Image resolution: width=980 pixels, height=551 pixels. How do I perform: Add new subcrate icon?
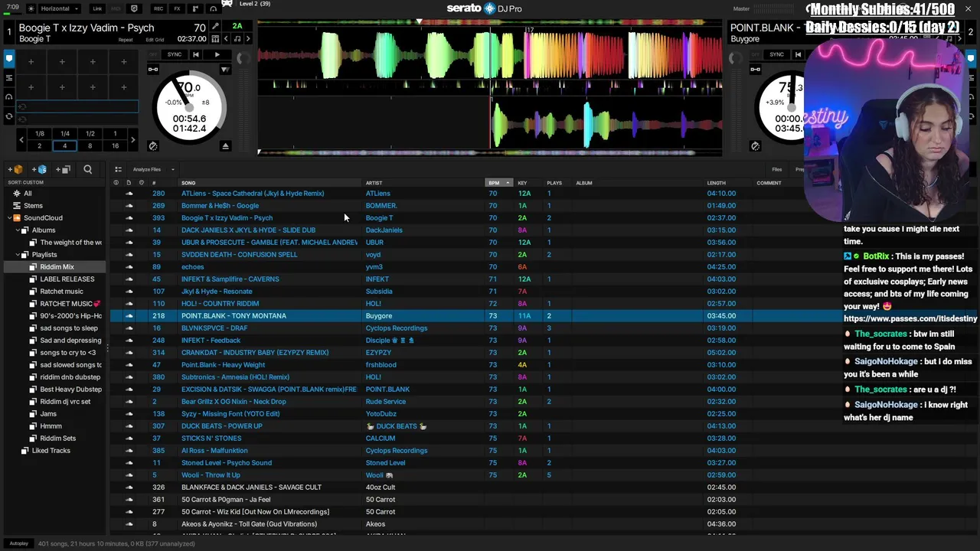click(x=64, y=169)
